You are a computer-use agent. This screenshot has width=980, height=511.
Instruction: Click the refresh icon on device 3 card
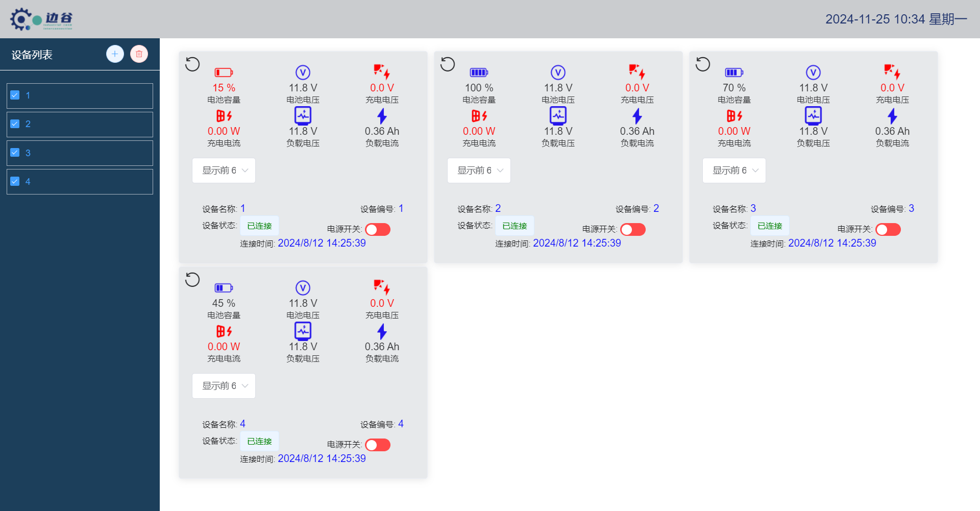click(703, 64)
